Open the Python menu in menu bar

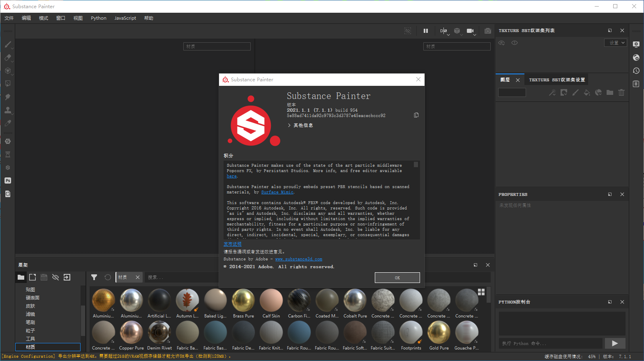point(98,18)
